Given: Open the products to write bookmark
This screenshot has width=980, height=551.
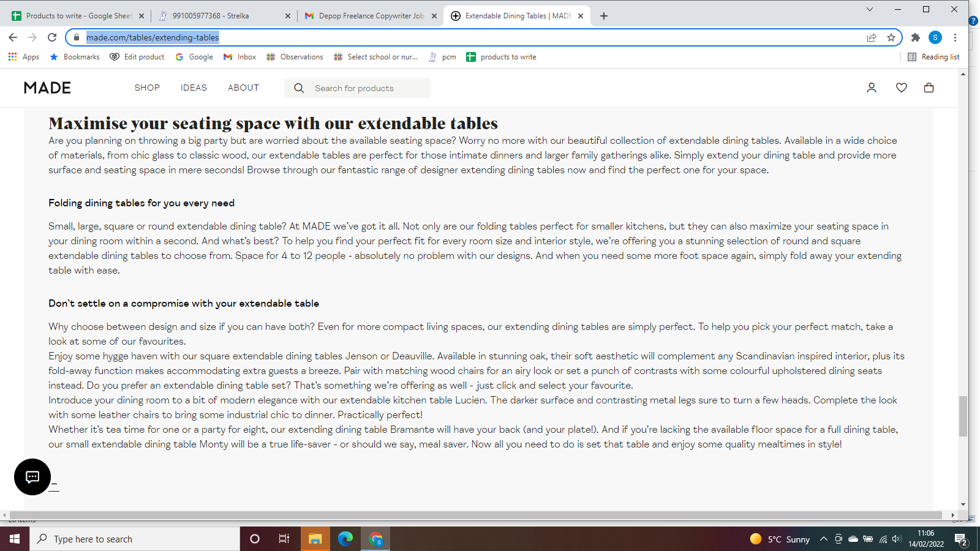Looking at the screenshot, I should pyautogui.click(x=501, y=57).
